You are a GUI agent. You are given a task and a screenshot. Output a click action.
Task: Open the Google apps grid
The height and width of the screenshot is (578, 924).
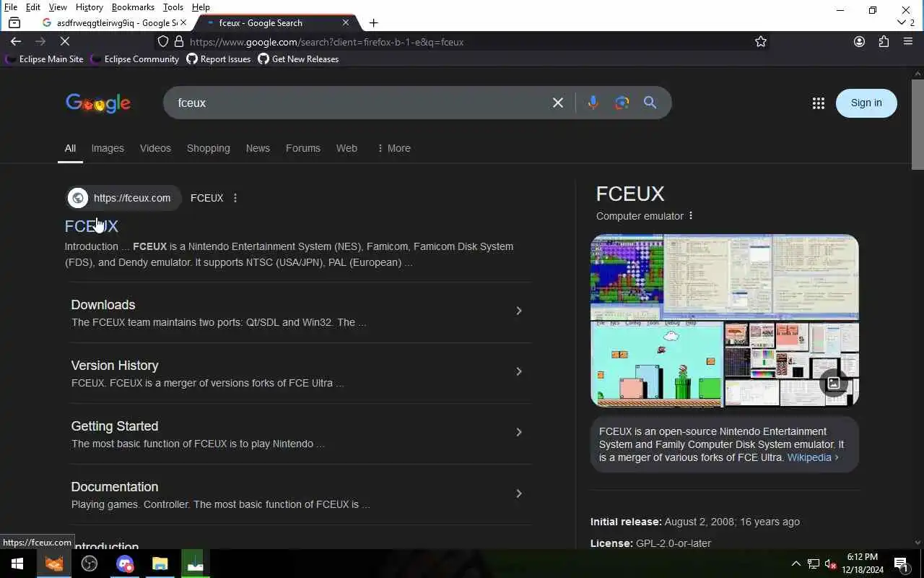point(818,103)
